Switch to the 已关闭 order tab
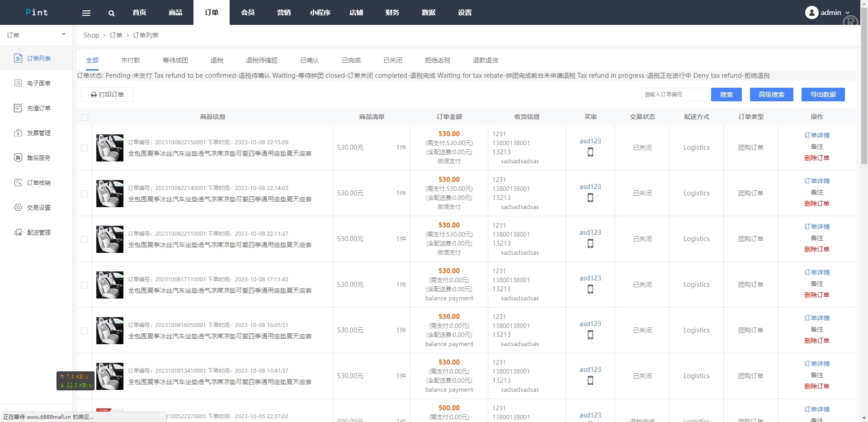This screenshot has width=868, height=422. tap(392, 60)
